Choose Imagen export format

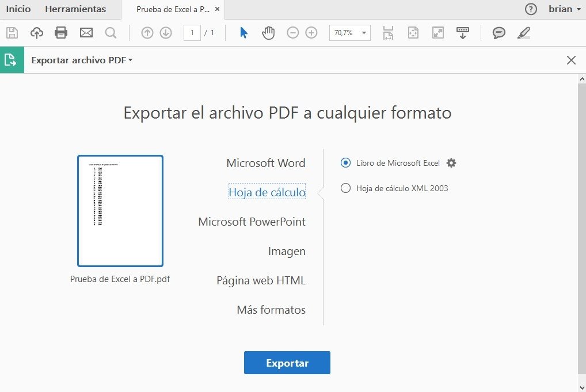pos(287,251)
